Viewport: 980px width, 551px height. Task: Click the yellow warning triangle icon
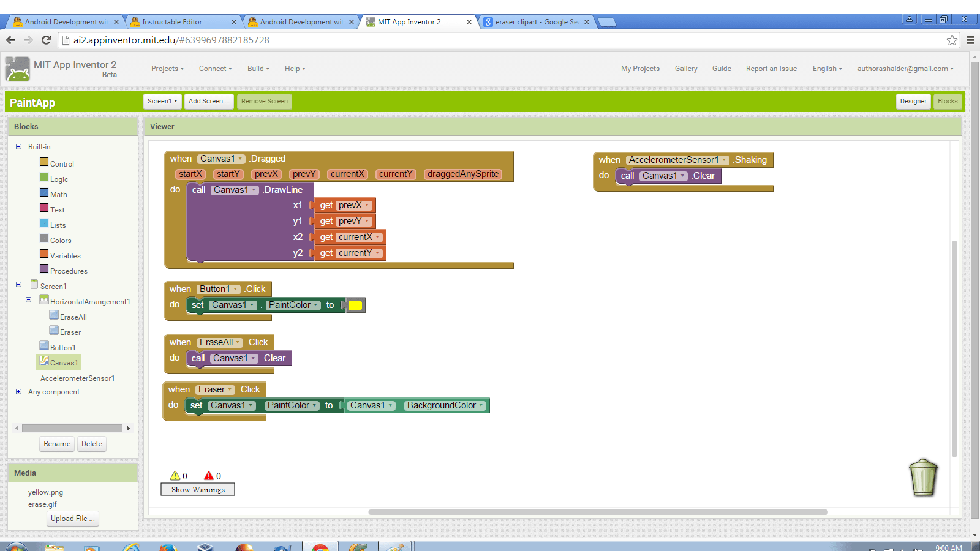(x=175, y=476)
